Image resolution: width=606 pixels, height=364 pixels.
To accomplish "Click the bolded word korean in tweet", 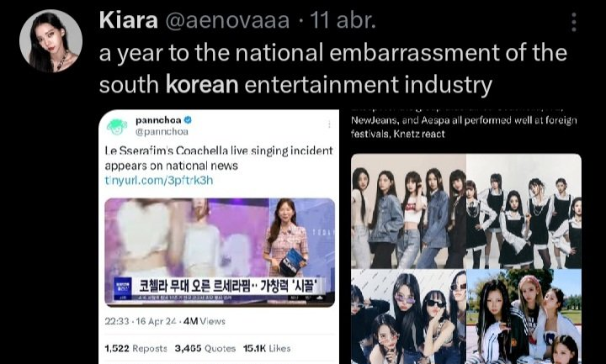I will [202, 85].
